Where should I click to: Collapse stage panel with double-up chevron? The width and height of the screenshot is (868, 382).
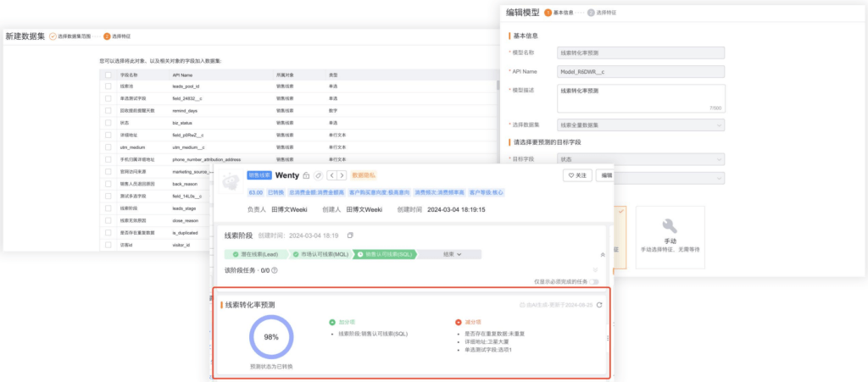[603, 253]
